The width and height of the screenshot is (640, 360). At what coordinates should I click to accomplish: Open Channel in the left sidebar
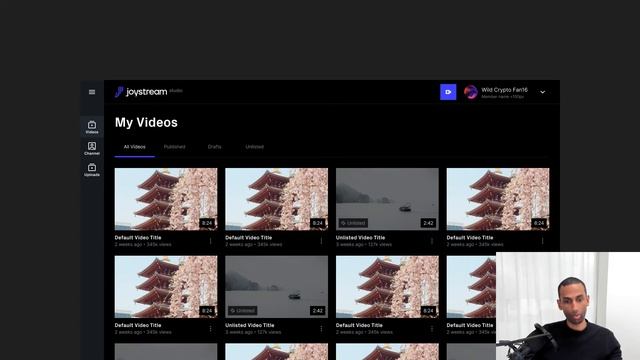point(92,149)
